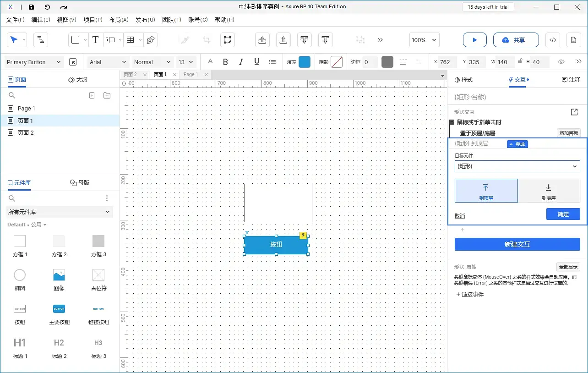Screen dimensions: 588x373
Task: Switch to the 样式 tab
Action: (x=463, y=79)
